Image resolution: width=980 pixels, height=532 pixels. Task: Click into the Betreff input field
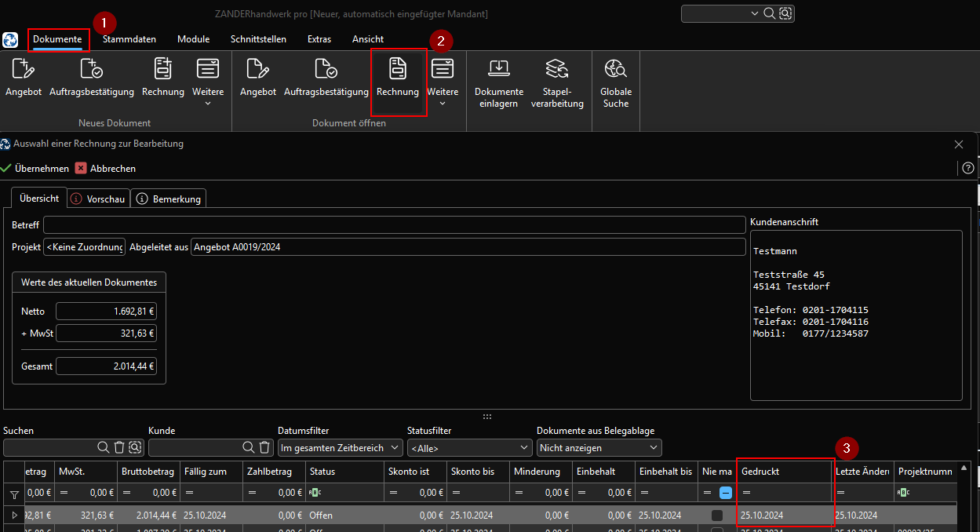[x=394, y=225]
